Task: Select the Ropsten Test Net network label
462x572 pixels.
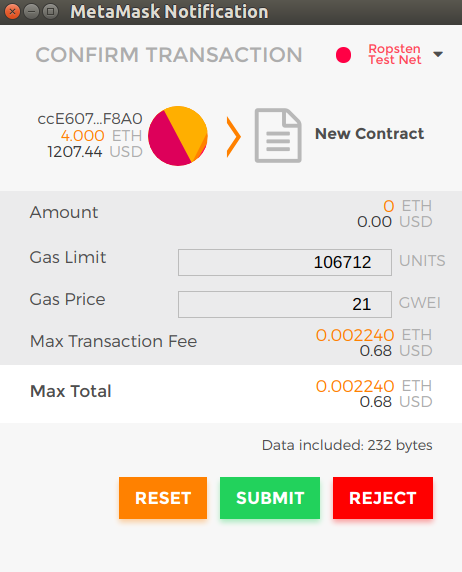Action: tap(394, 54)
